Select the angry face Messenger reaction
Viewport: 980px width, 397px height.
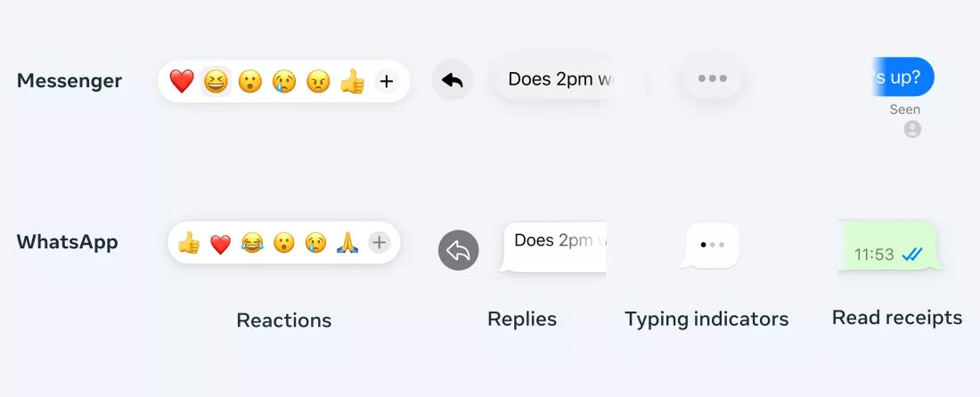pyautogui.click(x=318, y=82)
